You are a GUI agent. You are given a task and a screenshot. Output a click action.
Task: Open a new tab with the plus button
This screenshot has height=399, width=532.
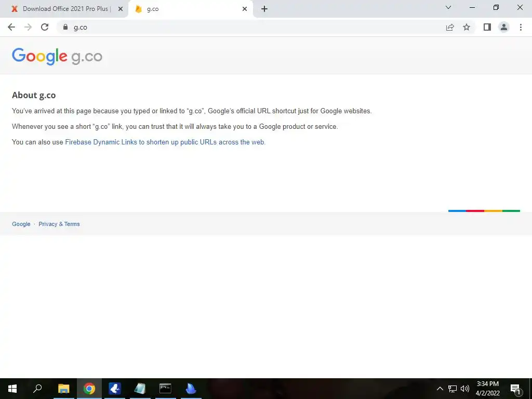264,9
